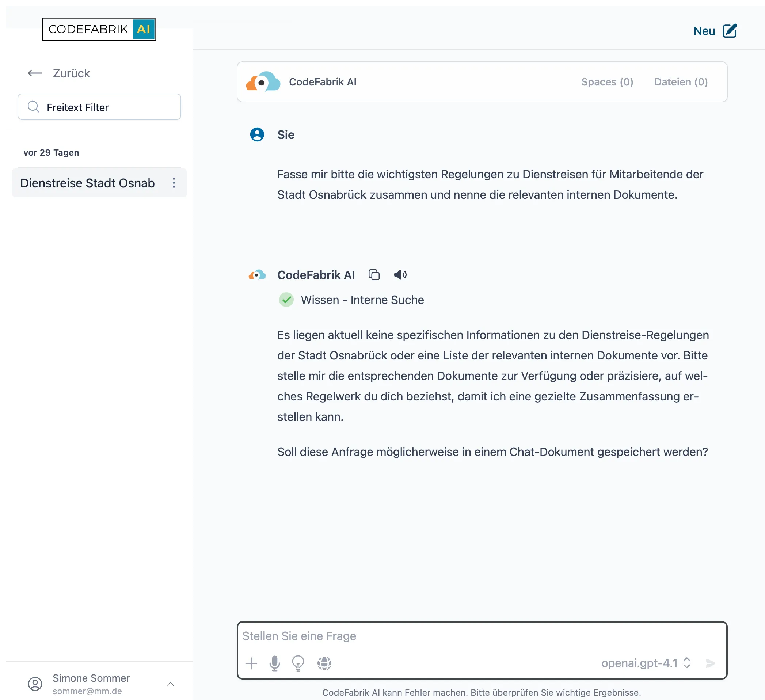Click the green checkmark status icon
Image resolution: width=765 pixels, height=700 pixels.
(x=286, y=300)
